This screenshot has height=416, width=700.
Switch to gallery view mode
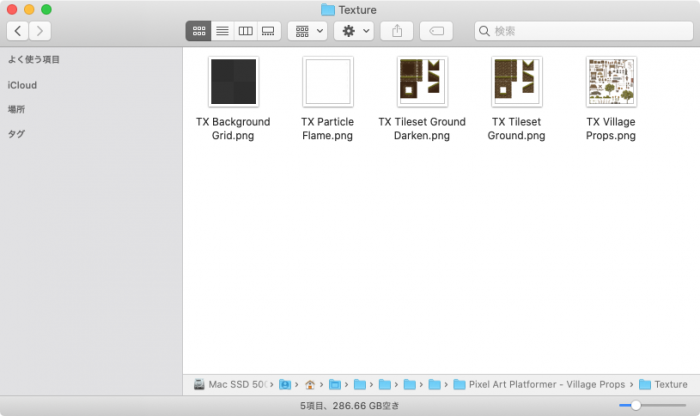[268, 31]
